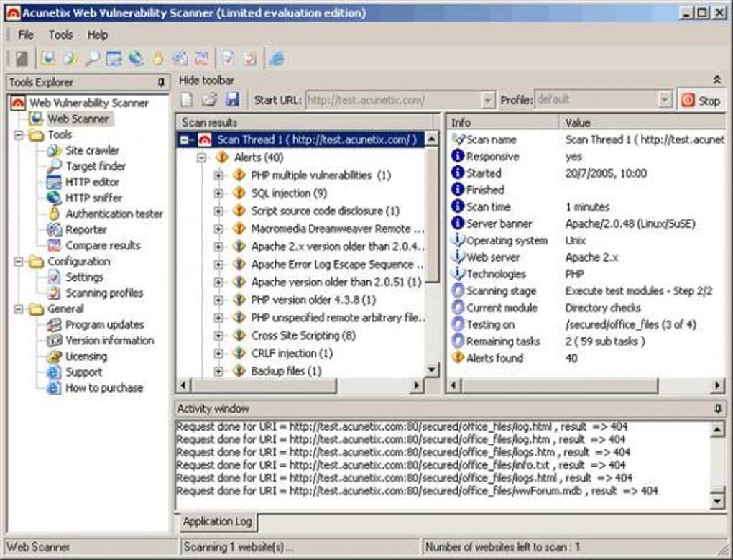Image resolution: width=733 pixels, height=560 pixels.
Task: Click main toolbar globe HTTP sniffer icon
Action: (x=136, y=58)
